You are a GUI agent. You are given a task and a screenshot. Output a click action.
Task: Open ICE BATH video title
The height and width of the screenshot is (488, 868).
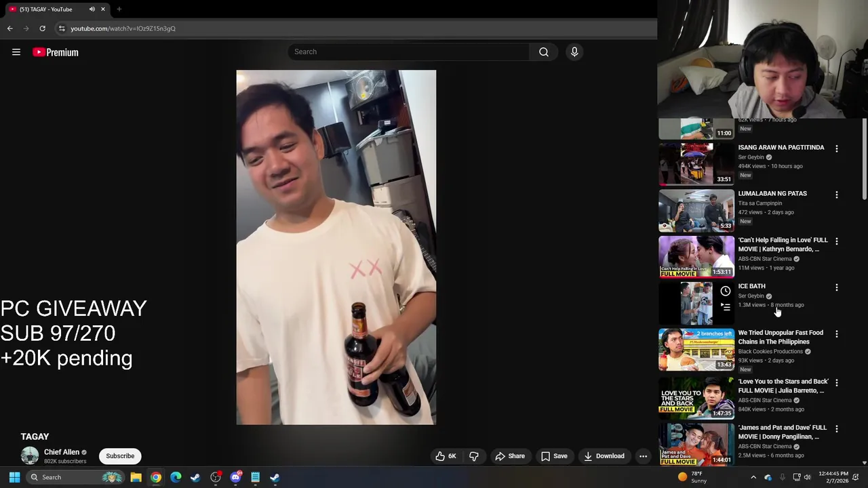click(751, 286)
